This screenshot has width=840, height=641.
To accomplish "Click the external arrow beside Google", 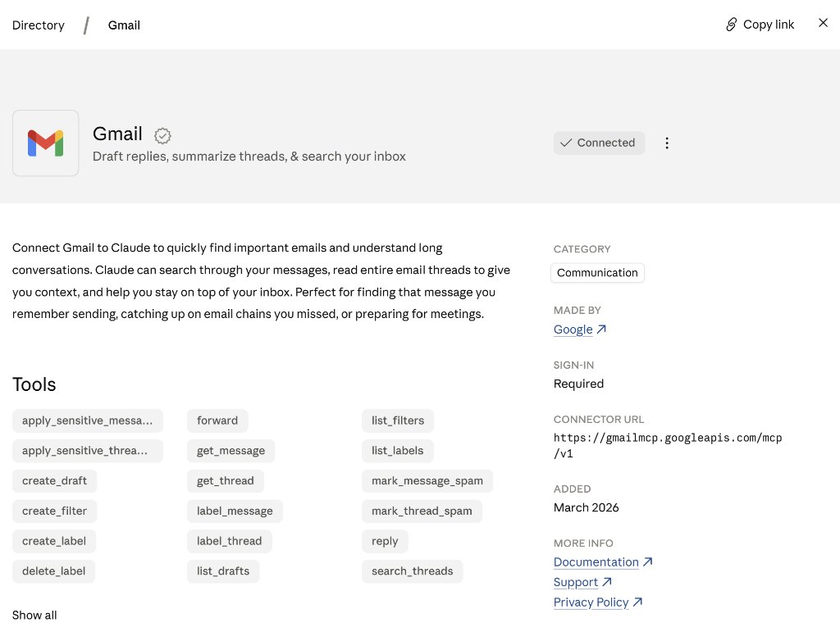I will tap(601, 330).
